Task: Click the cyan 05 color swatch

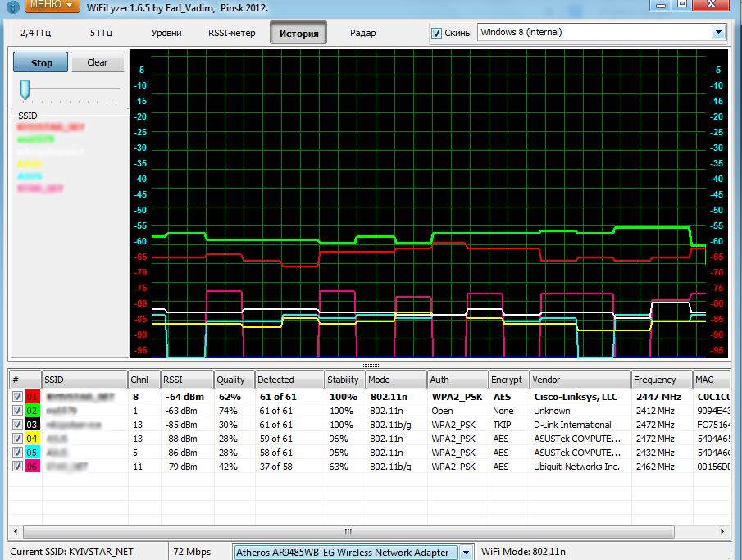Action: pyautogui.click(x=32, y=452)
